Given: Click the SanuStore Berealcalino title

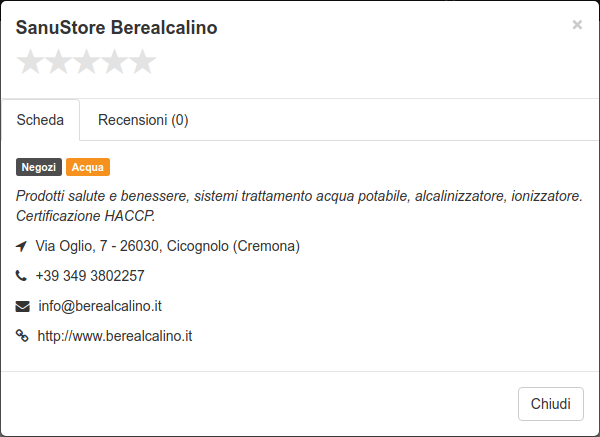Looking at the screenshot, I should [116, 28].
